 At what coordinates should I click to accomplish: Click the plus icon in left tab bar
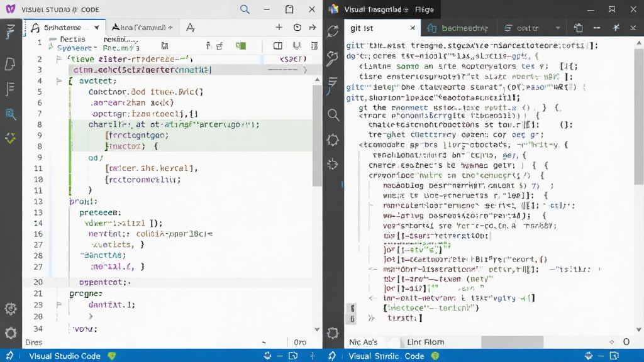pyautogui.click(x=279, y=27)
